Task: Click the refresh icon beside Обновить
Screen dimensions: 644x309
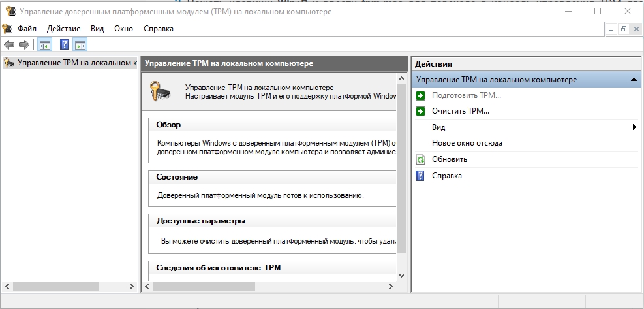Action: pos(420,159)
